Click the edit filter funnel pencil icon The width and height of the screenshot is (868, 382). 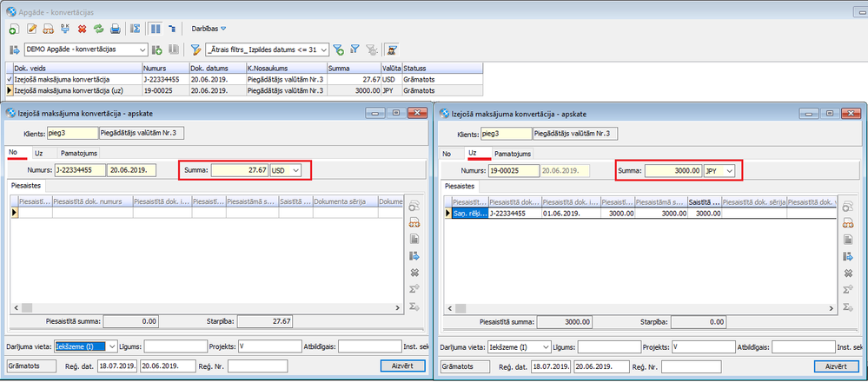coord(195,49)
